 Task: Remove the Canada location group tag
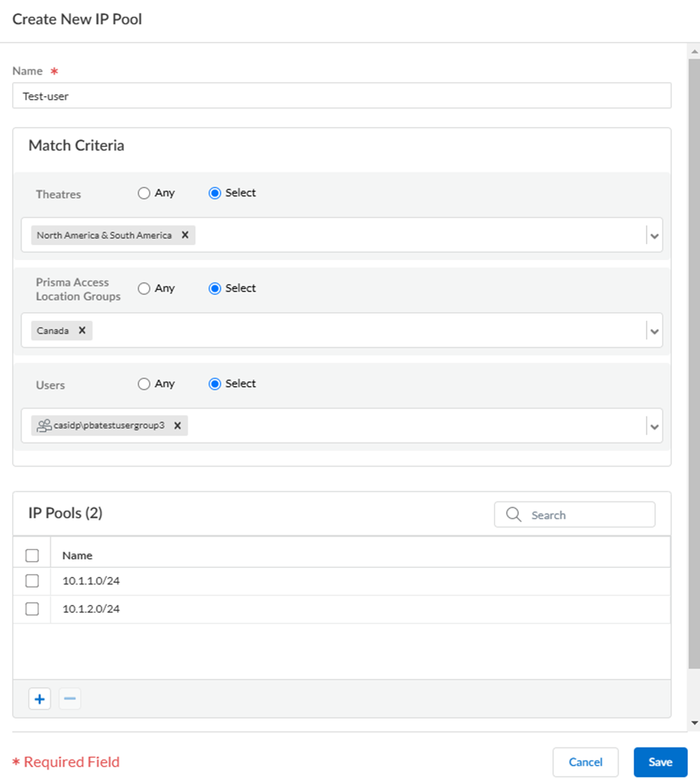(x=81, y=330)
